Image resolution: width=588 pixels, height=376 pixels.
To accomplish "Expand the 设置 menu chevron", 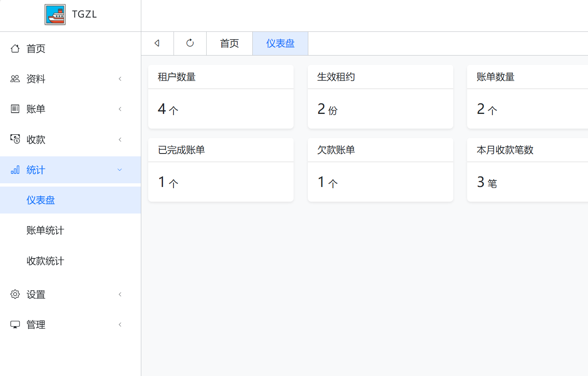I will (x=120, y=294).
